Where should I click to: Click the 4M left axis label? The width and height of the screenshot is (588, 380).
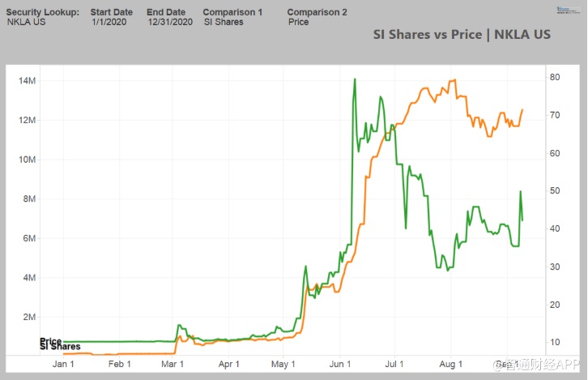coord(29,278)
